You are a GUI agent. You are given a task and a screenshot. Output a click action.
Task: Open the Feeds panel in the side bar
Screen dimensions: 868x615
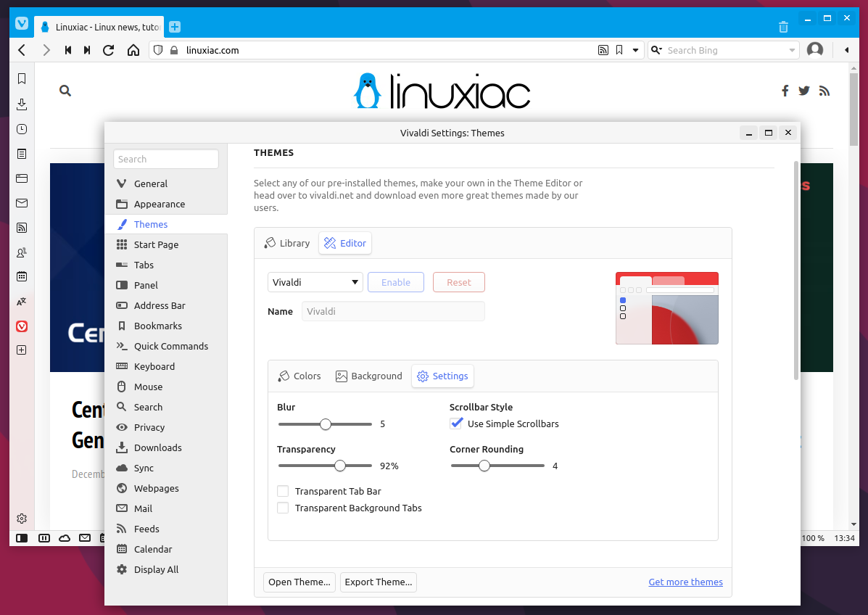pos(22,228)
